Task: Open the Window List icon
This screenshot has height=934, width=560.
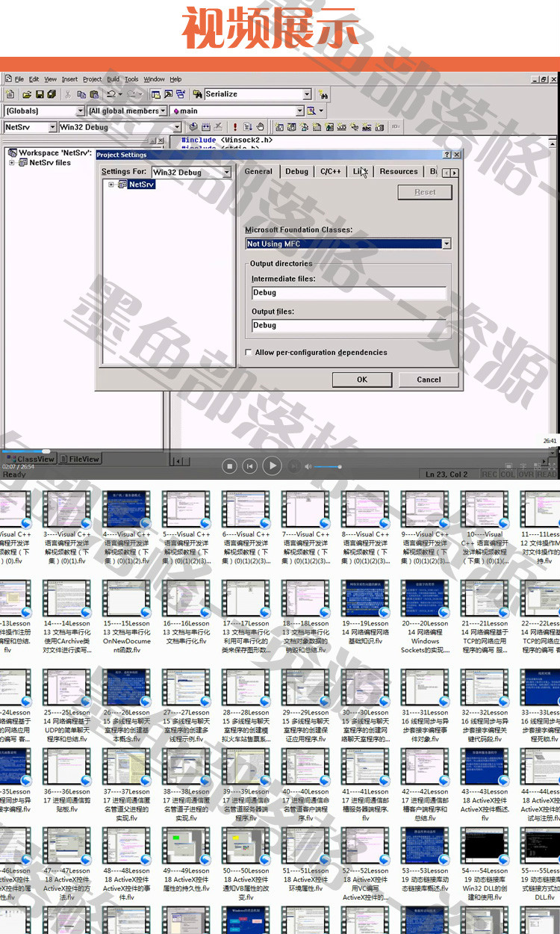Action: [x=181, y=94]
